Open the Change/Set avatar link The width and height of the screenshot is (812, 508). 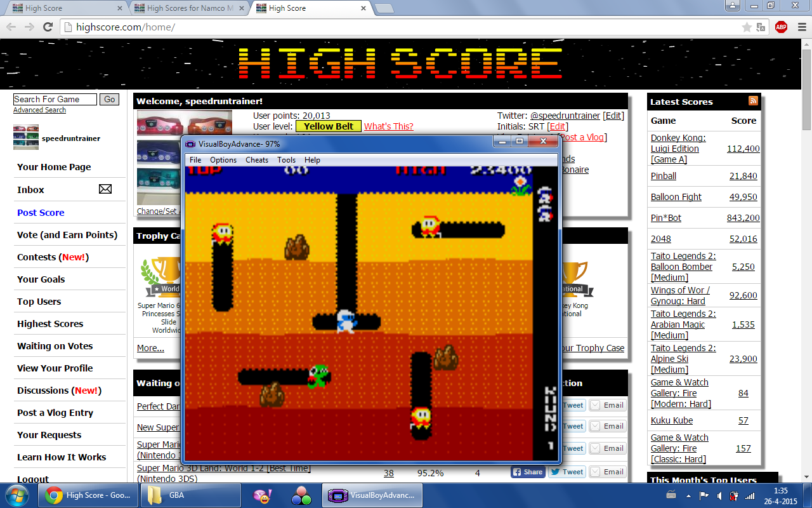[159, 211]
